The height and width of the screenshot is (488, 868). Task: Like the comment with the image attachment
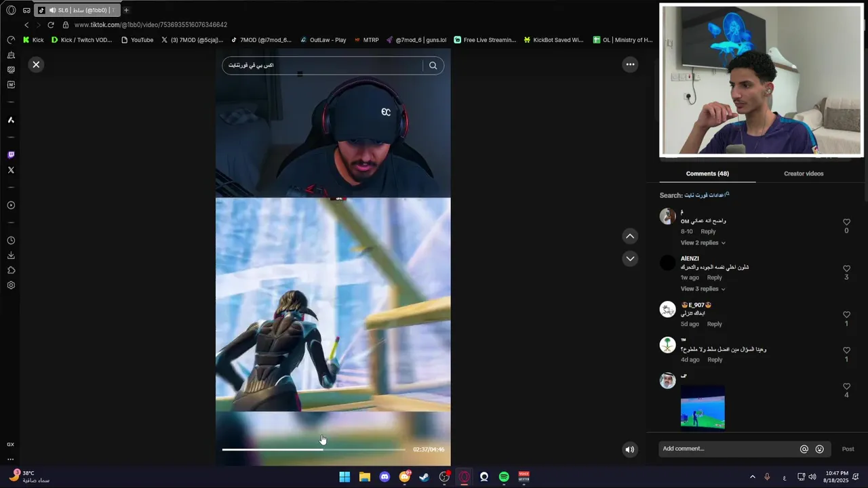(846, 387)
